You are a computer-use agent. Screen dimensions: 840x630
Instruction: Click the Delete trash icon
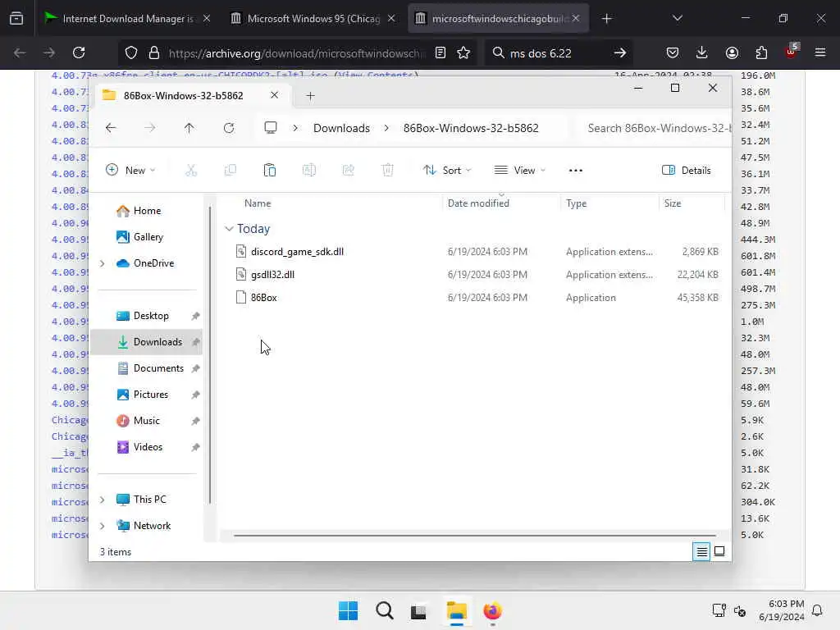click(x=387, y=171)
